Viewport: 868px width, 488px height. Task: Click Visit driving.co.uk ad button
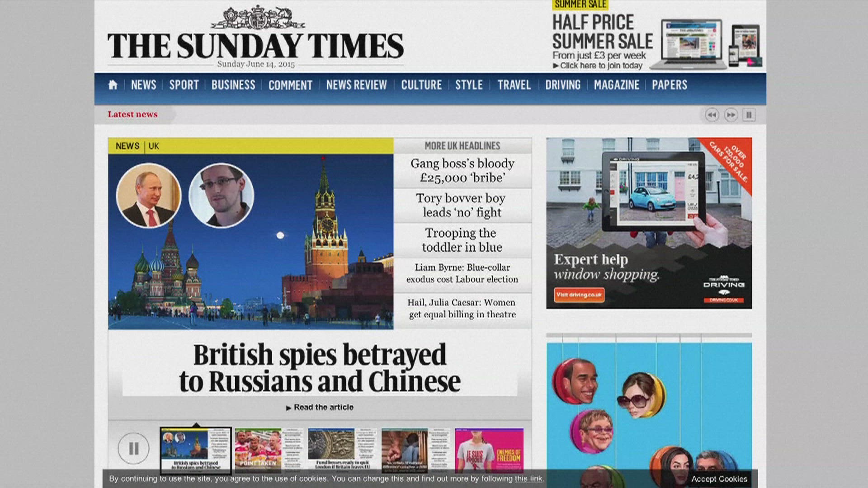tap(579, 295)
